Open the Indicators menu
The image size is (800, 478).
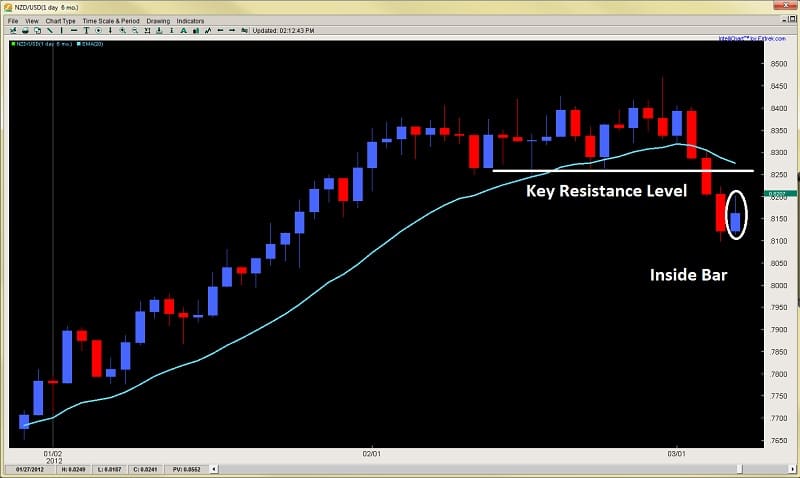pos(190,21)
